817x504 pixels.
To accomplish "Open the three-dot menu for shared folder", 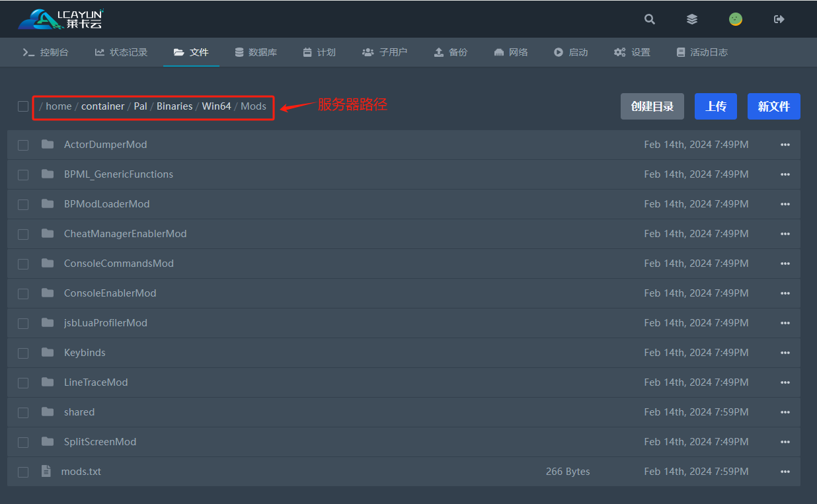I will [x=785, y=412].
